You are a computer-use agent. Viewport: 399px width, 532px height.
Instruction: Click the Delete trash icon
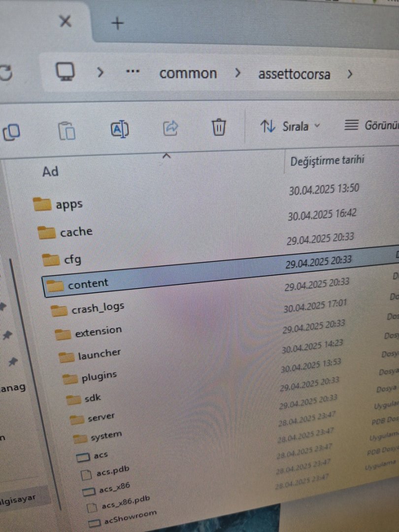[219, 127]
